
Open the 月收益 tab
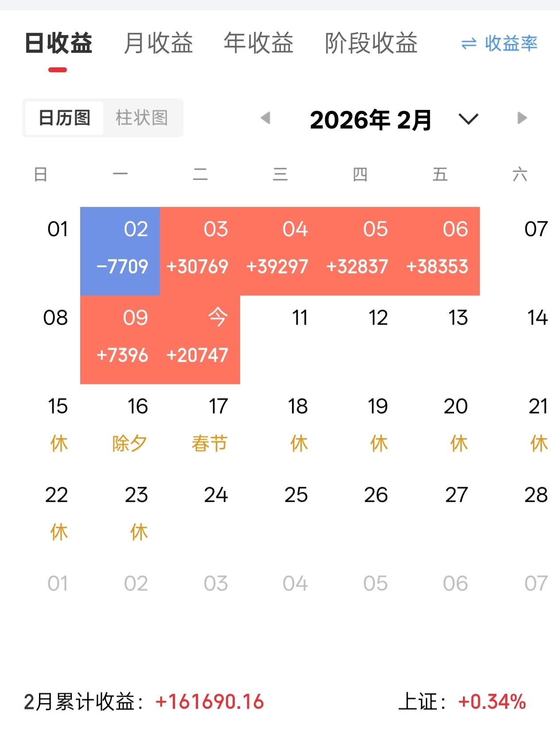point(158,43)
